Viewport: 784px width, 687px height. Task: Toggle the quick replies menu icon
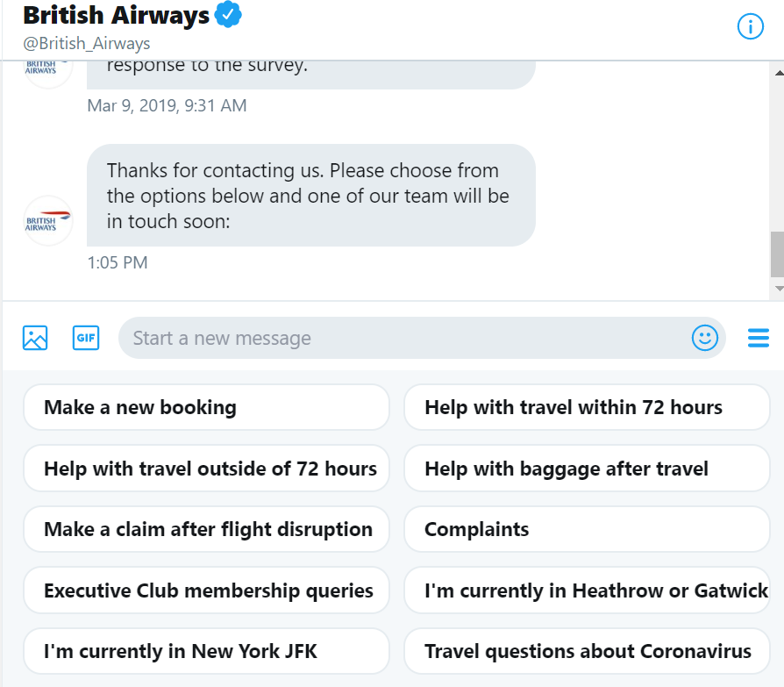pos(758,338)
